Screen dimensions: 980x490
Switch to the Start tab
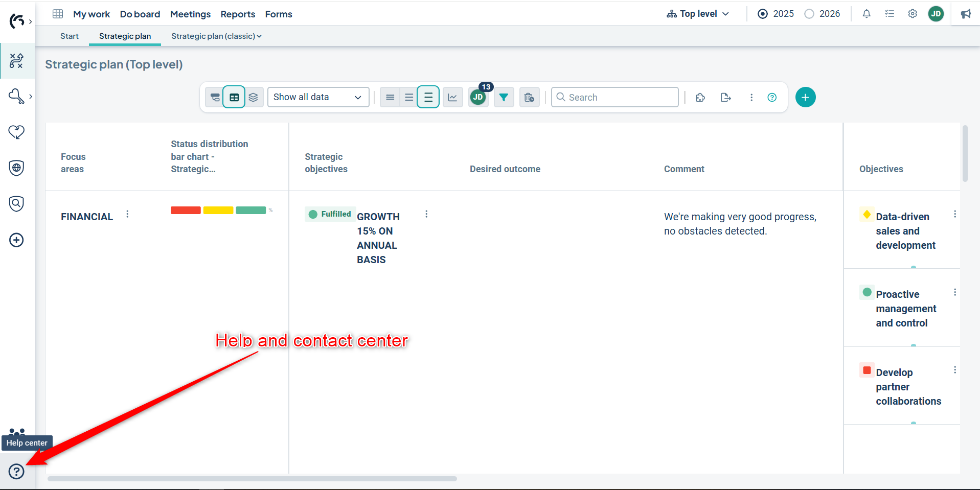[70, 36]
